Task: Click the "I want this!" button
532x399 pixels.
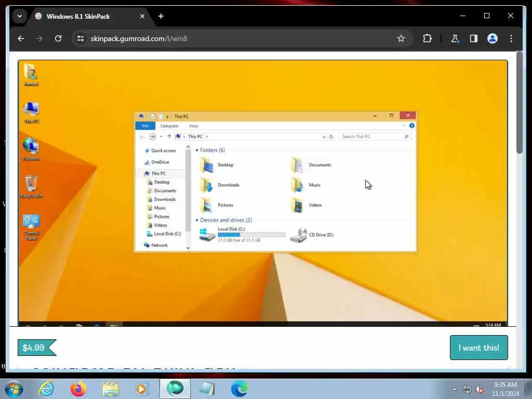Action: tap(478, 348)
